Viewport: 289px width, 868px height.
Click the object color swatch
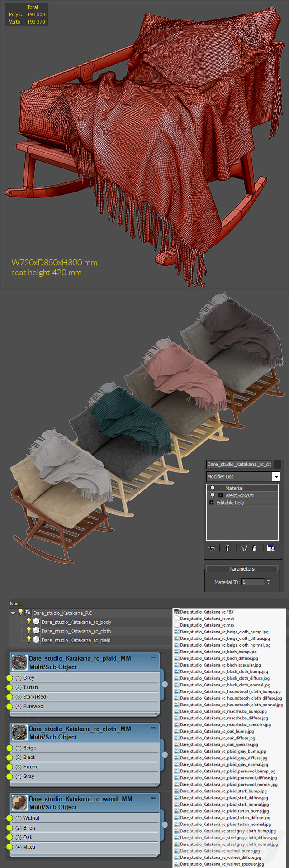pos(277,464)
